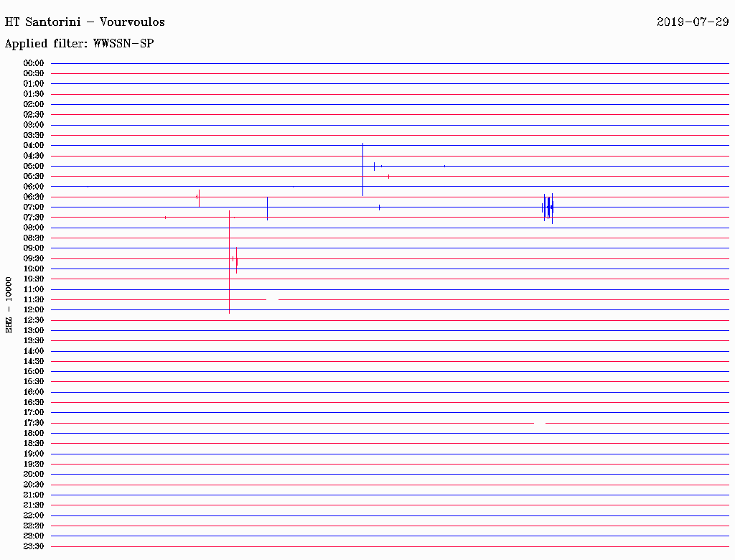
Task: Select the 06:30 time label
Action: [34, 197]
